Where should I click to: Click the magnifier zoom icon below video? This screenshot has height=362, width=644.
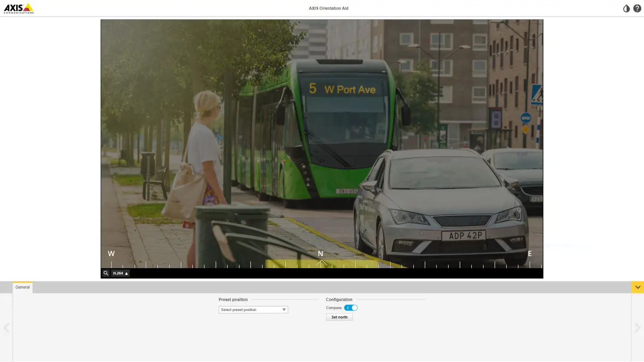pos(106,273)
